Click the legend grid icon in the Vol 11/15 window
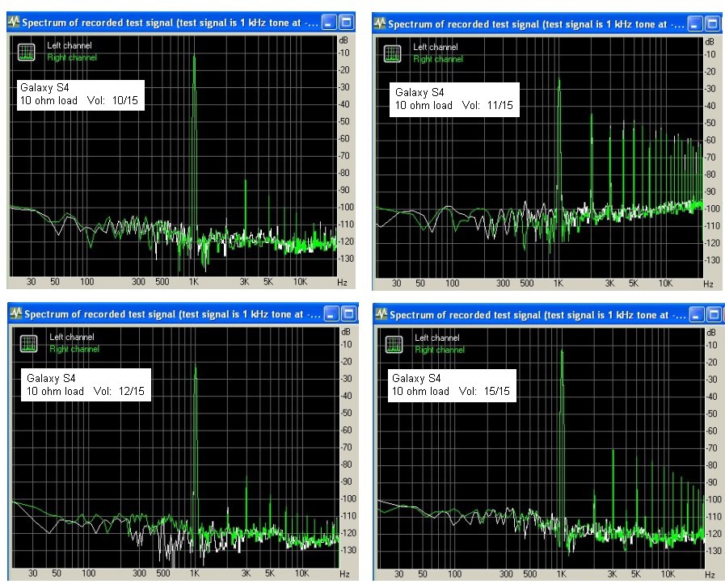The width and height of the screenshot is (725, 588). 392,54
